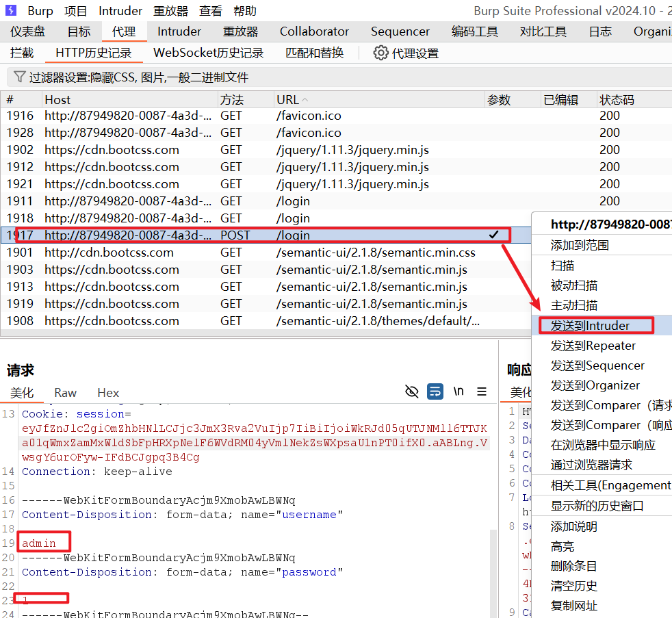Select the 代理 tab
Viewport: 672px width, 618px height.
(124, 31)
